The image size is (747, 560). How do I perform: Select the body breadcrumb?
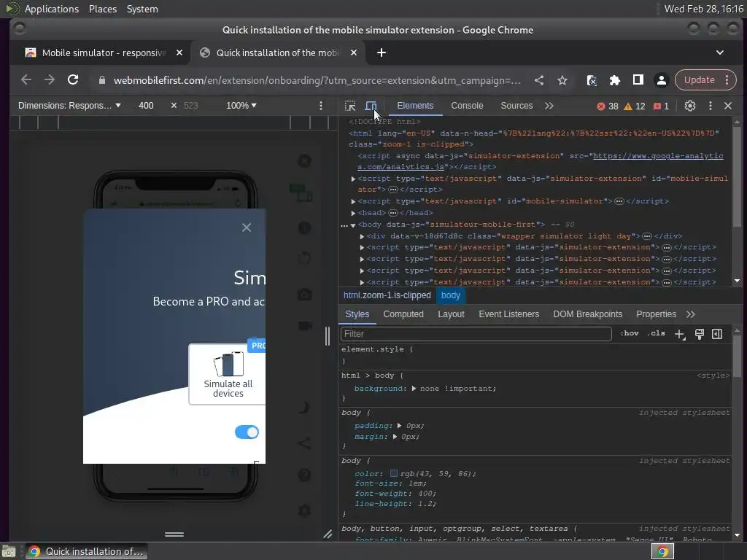click(451, 295)
